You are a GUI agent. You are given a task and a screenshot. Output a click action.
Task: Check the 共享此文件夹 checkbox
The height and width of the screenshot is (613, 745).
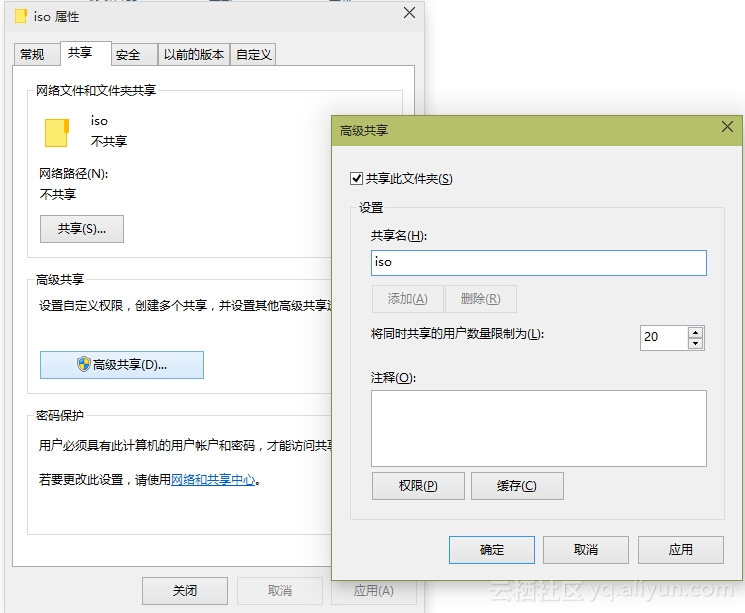pyautogui.click(x=356, y=179)
